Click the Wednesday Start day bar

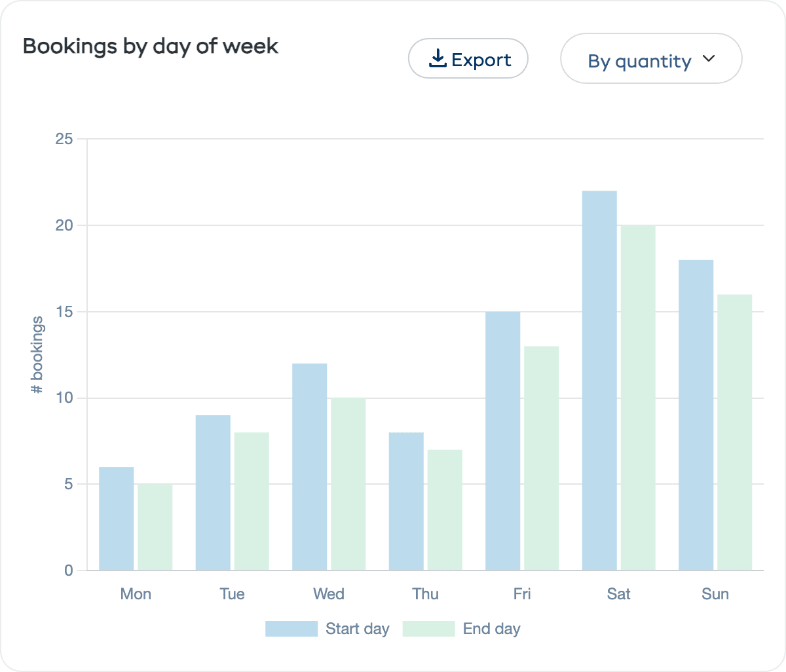coord(309,465)
